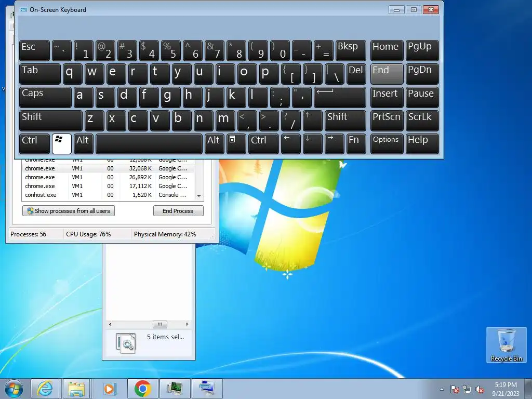
Task: Click the End key
Action: 387,74
